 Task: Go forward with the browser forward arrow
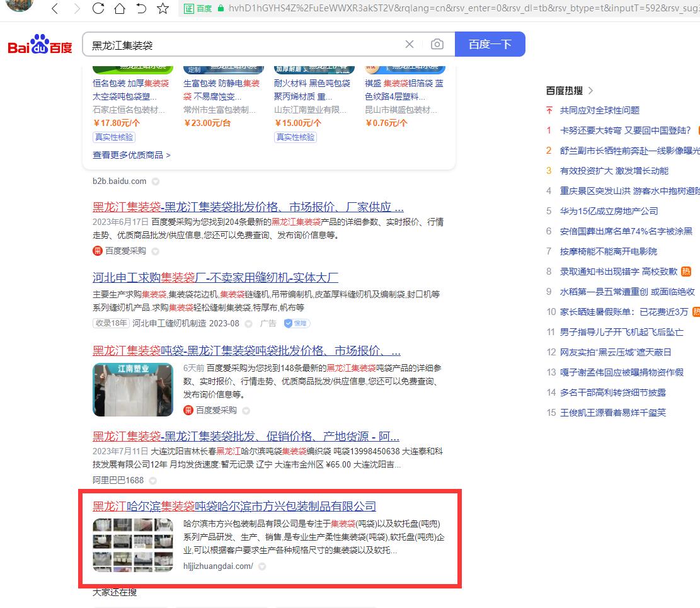77,8
